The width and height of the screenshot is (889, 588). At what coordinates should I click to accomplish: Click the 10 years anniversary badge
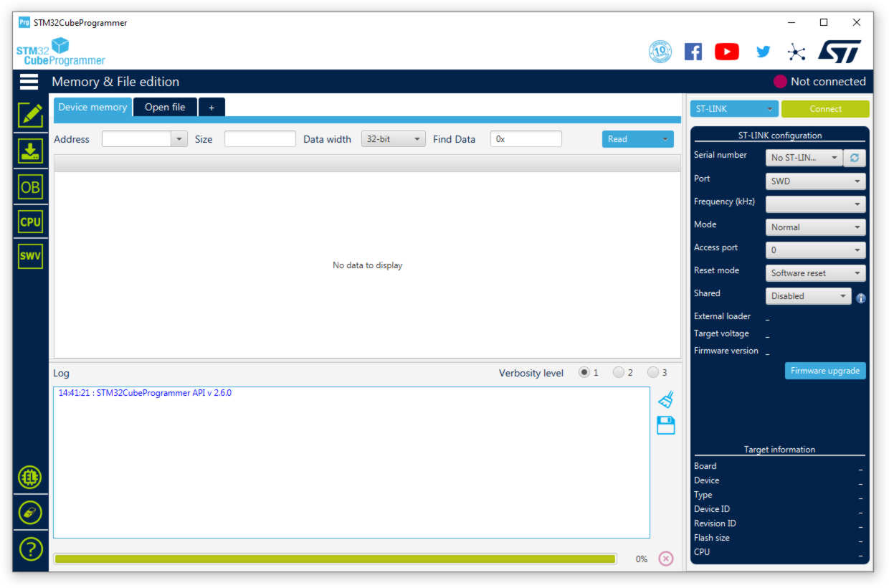660,52
